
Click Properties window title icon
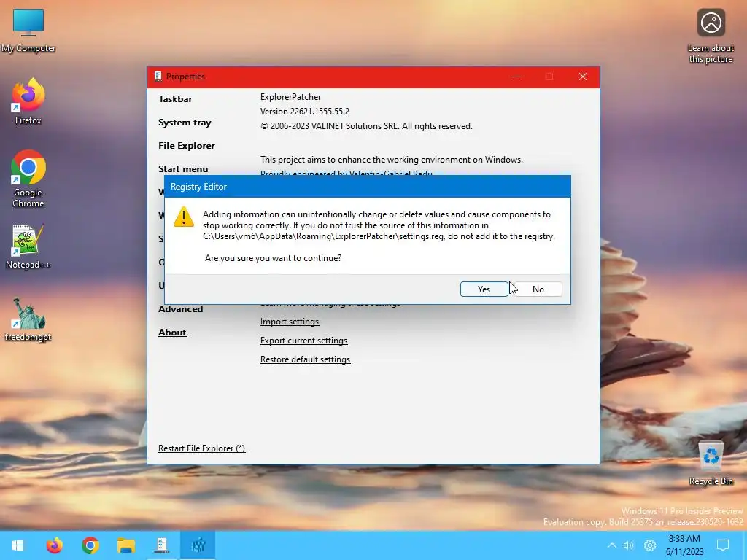[x=158, y=76]
